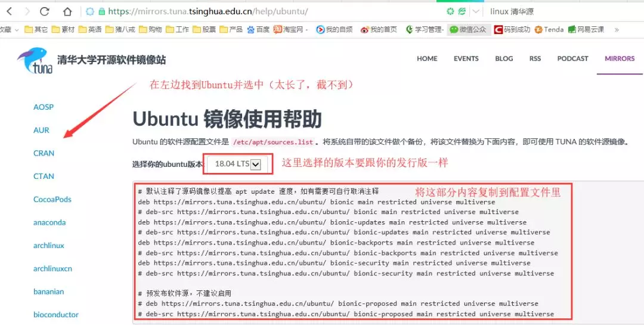The height and width of the screenshot is (325, 644).
Task: Open the CocoaPods help link in the sidebar
Action: point(52,199)
